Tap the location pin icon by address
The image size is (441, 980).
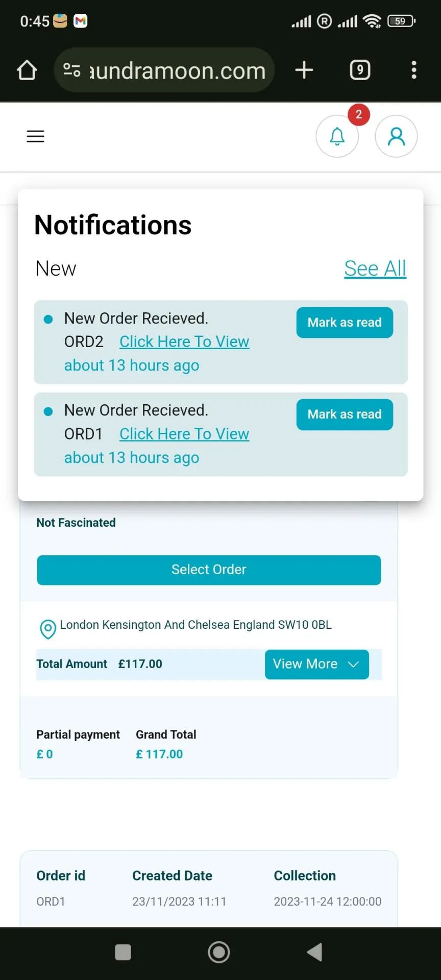[48, 629]
